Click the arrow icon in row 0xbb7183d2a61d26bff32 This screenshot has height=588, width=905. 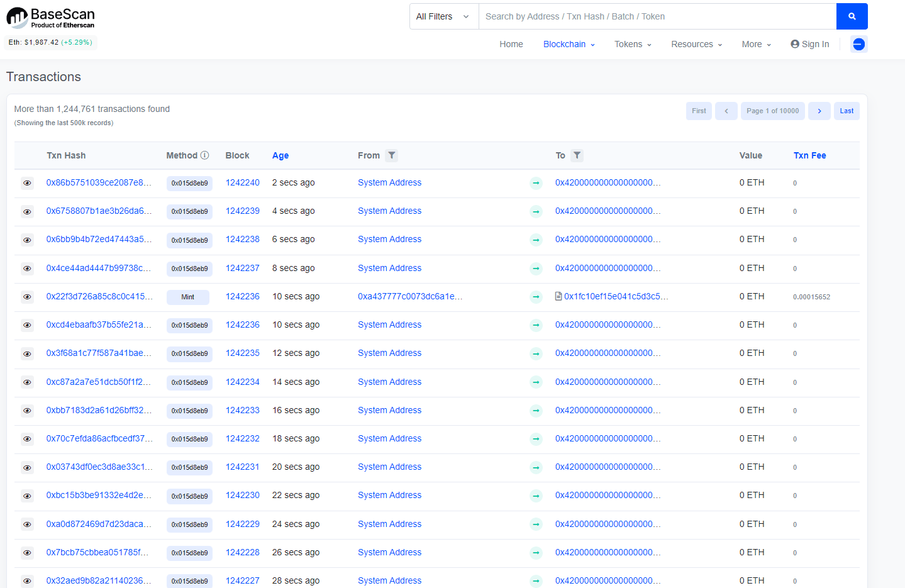pyautogui.click(x=536, y=411)
